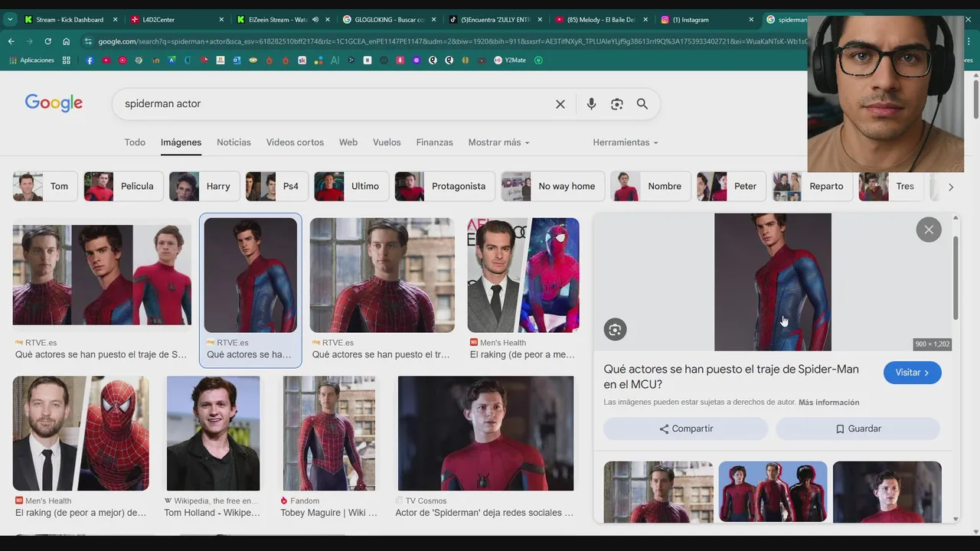Open the three Spider-Men related image thumbnail
This screenshot has height=551, width=980.
(x=773, y=491)
